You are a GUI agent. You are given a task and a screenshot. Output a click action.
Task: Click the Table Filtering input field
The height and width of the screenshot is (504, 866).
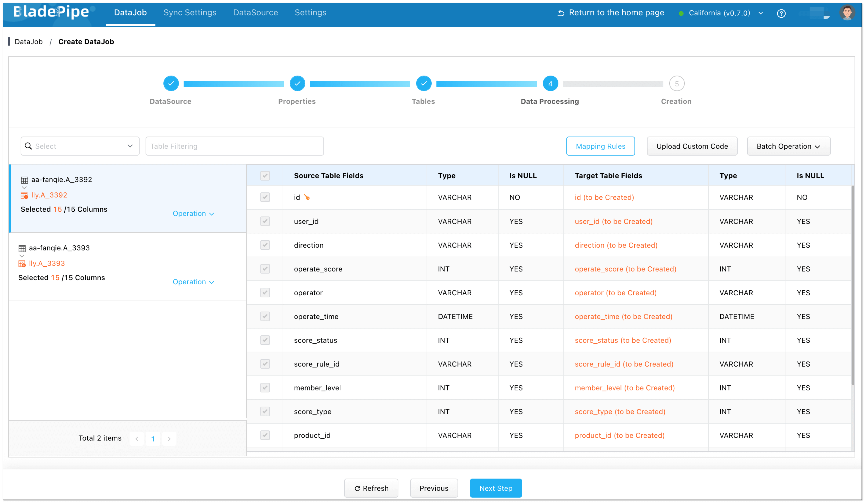tap(234, 146)
